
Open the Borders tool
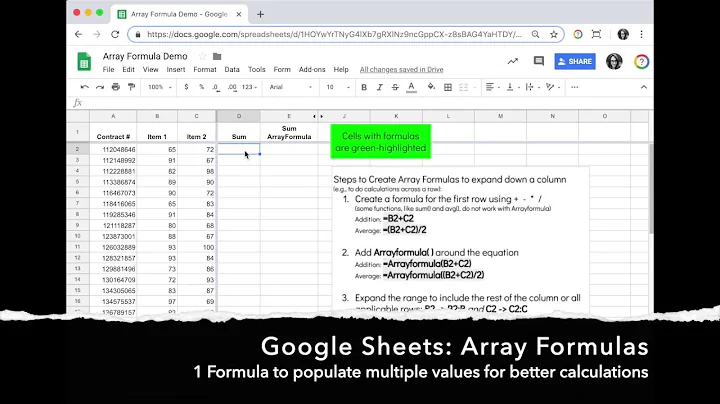coord(448,87)
